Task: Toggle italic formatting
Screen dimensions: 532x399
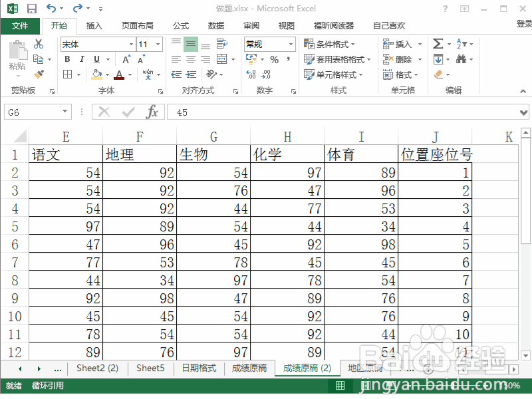Action: coord(81,59)
